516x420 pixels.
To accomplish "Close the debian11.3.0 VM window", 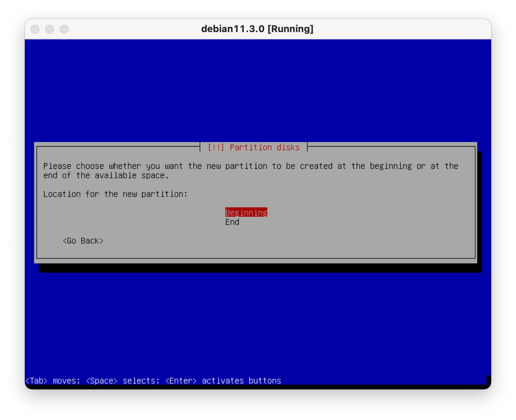I will (35, 29).
